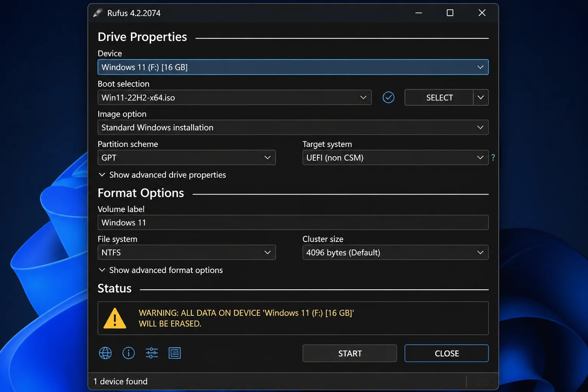
Task: Close Rufus with title bar X
Action: coord(482,13)
